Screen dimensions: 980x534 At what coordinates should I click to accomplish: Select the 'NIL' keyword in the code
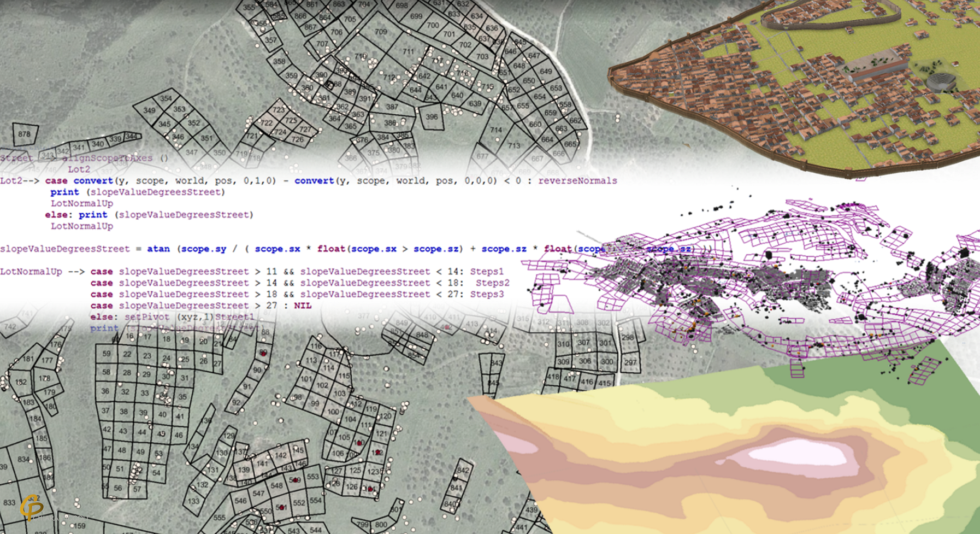point(303,306)
